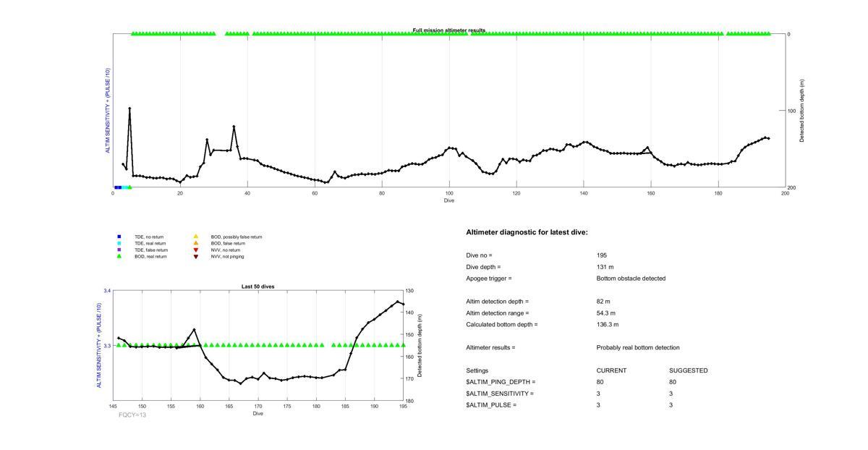
Task: Click the 'Dive no =' label
Action: pos(479,255)
